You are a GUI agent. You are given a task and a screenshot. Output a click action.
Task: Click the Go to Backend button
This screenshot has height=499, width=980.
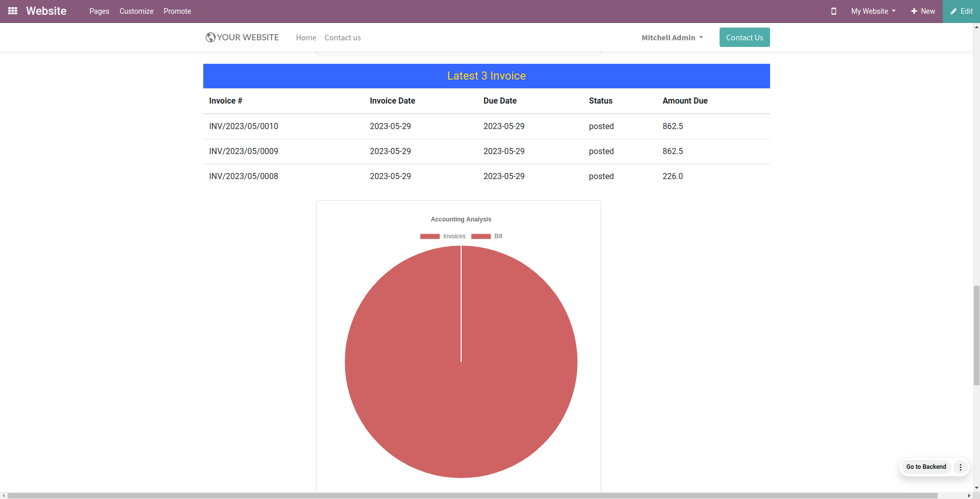[x=926, y=467]
